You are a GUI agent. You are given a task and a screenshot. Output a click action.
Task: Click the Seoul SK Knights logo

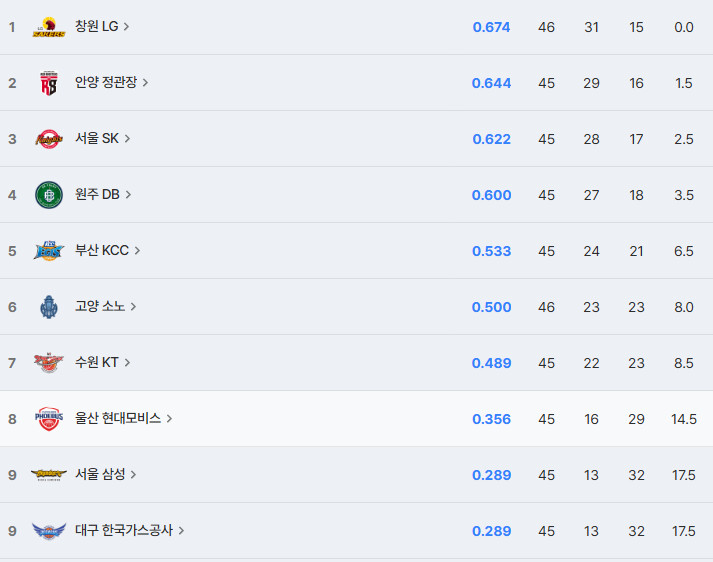pyautogui.click(x=49, y=139)
